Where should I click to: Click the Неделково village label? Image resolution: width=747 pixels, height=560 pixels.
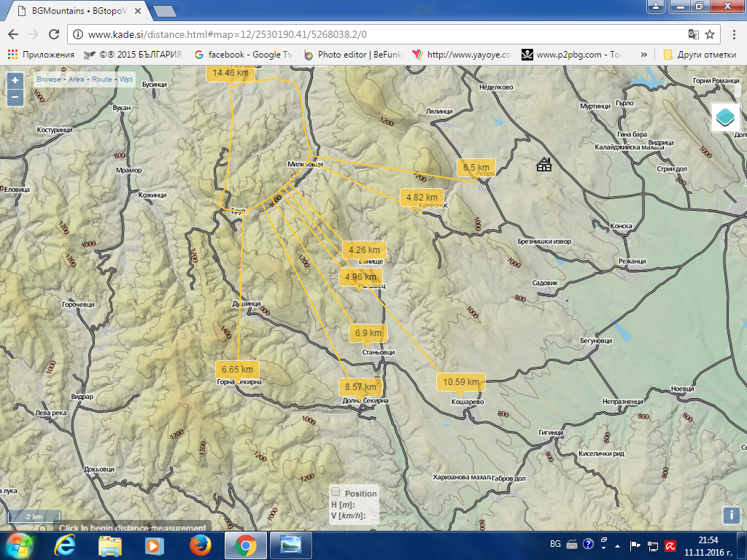coord(496,87)
